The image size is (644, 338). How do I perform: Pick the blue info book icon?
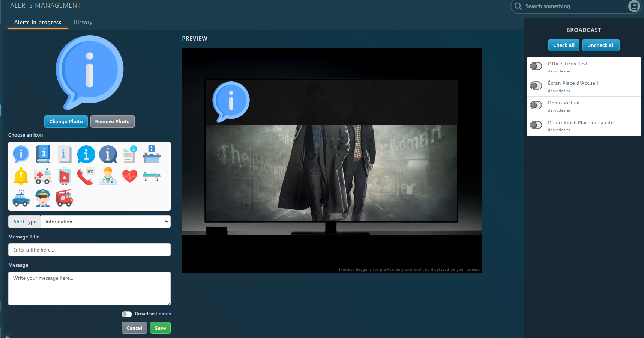(43, 154)
